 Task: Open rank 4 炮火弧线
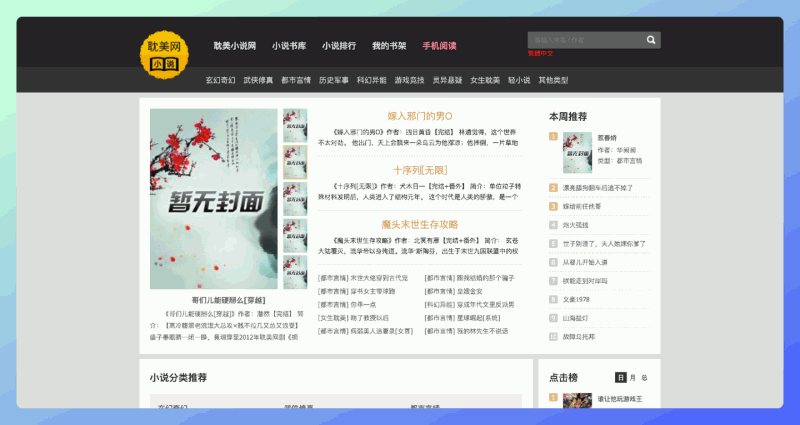(x=576, y=225)
